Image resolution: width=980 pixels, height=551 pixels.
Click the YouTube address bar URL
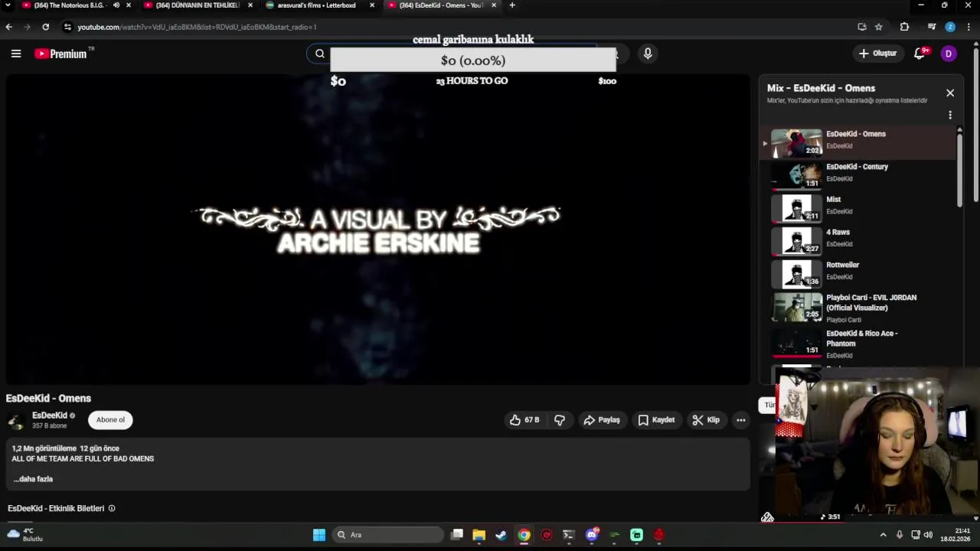[197, 27]
